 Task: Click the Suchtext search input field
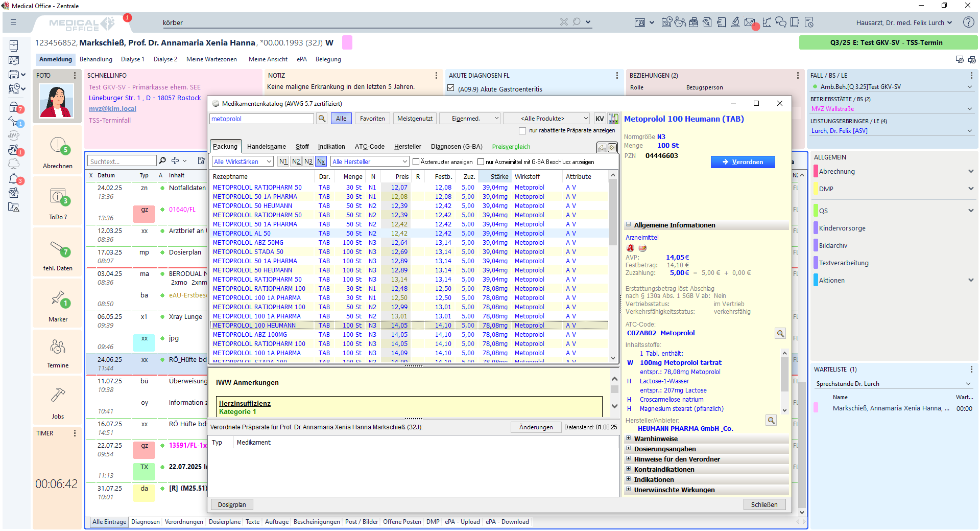click(x=122, y=161)
